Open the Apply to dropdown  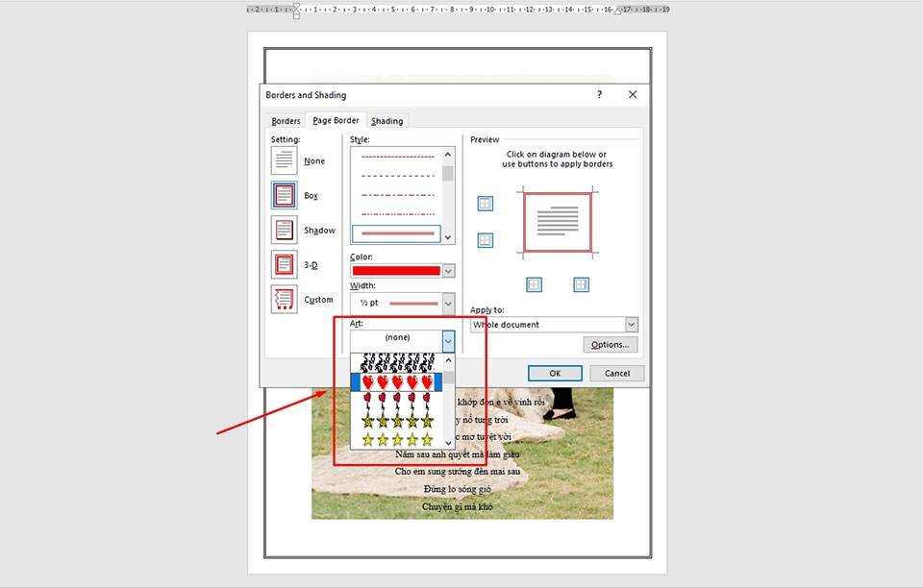[x=630, y=324]
